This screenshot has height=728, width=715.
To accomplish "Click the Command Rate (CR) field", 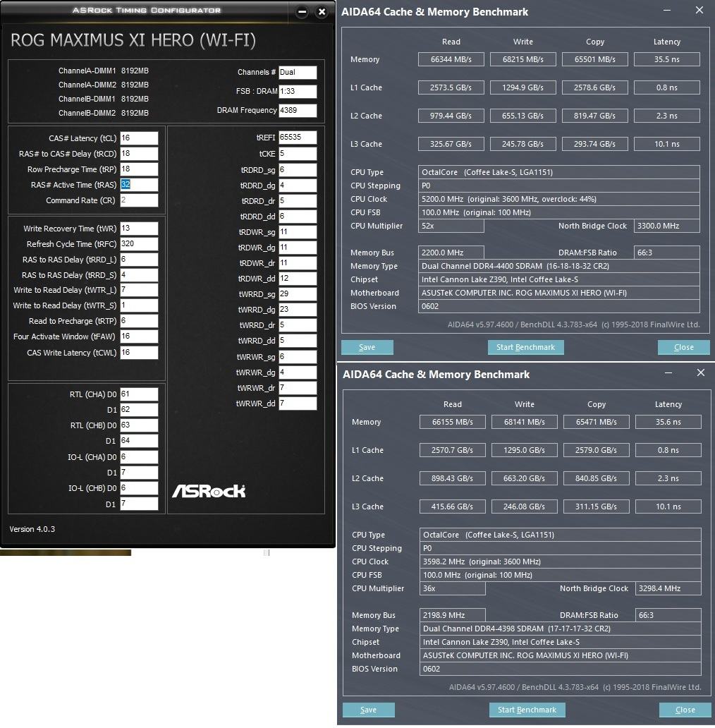I will pyautogui.click(x=139, y=200).
